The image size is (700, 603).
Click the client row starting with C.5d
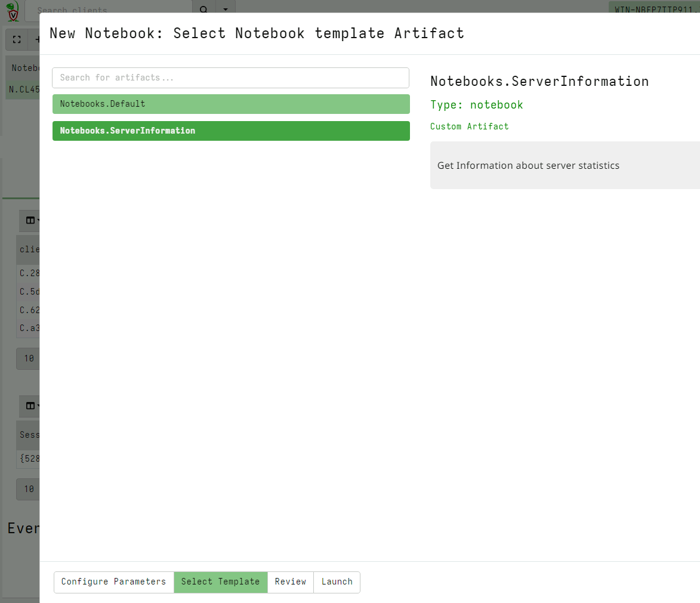click(29, 292)
